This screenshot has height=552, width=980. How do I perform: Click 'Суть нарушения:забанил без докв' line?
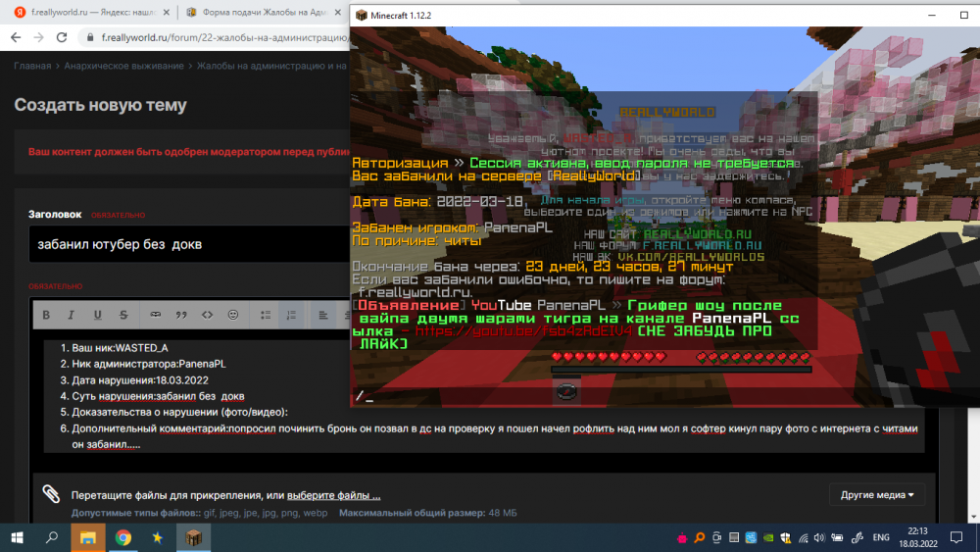pos(158,396)
